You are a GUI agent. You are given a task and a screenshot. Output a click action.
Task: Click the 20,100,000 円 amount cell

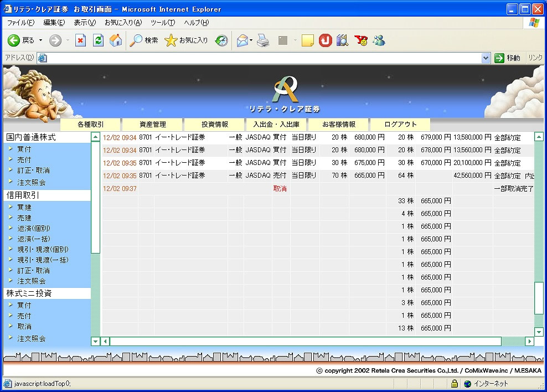pyautogui.click(x=472, y=163)
